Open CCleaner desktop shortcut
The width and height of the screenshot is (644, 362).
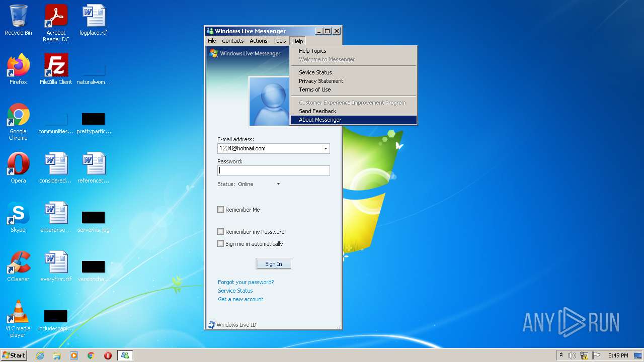(x=18, y=266)
